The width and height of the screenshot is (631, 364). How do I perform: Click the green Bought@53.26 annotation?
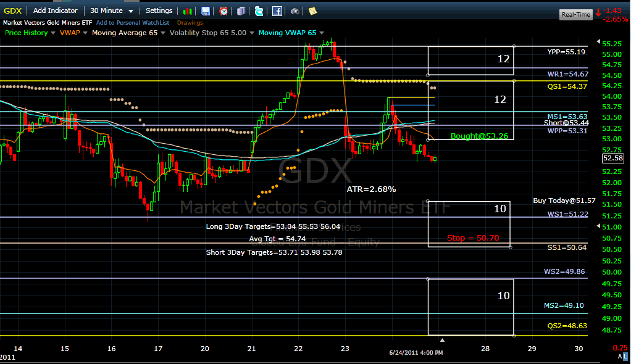[479, 136]
